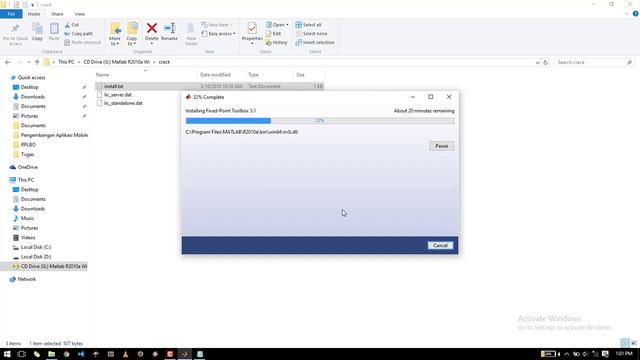This screenshot has width=640, height=360.
Task: Click the Pin to Quick access icon
Action: click(16, 29)
